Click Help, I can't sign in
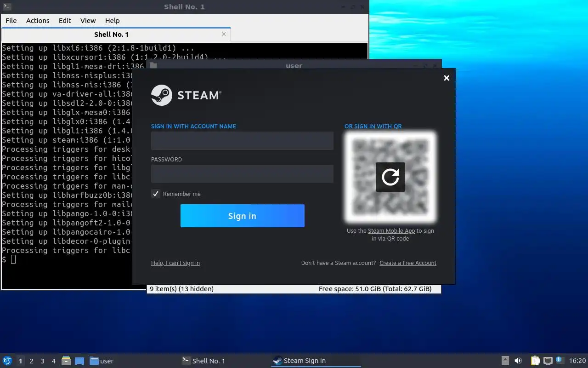The height and width of the screenshot is (368, 588). point(175,263)
